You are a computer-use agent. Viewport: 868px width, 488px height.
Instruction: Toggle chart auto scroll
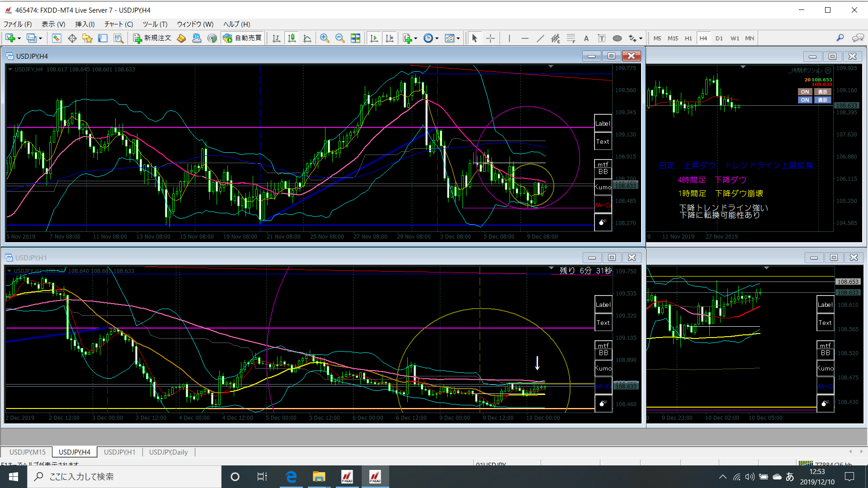pos(374,38)
